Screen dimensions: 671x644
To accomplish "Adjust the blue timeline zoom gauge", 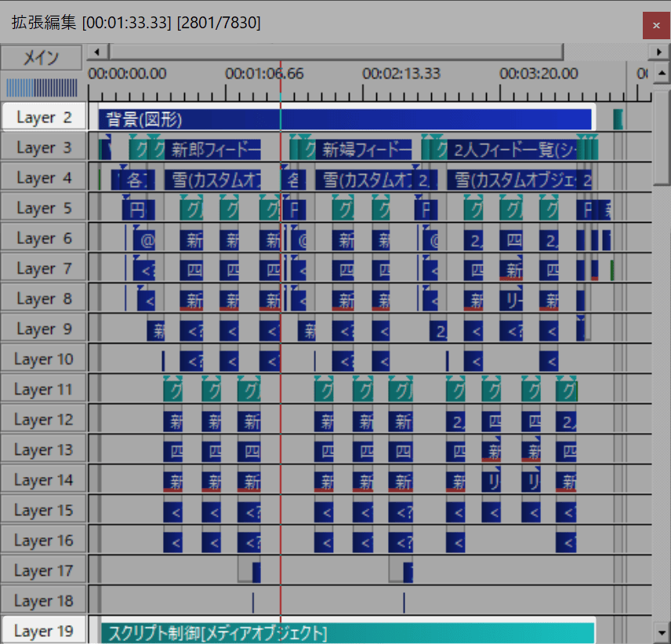I will pyautogui.click(x=42, y=87).
